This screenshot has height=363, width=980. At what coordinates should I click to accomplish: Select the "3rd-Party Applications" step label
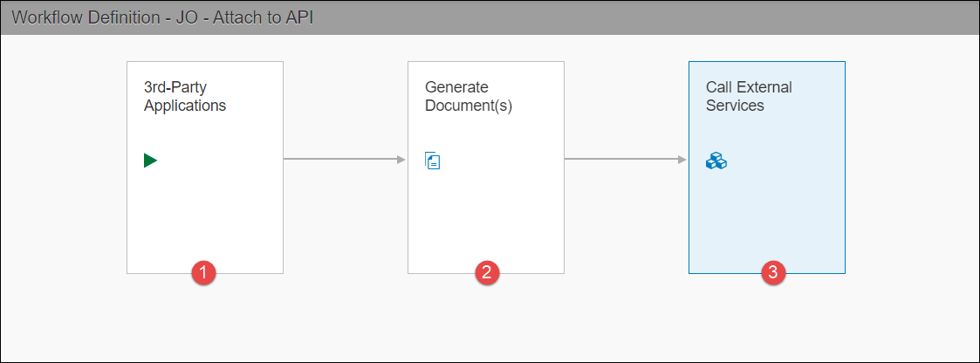tap(185, 97)
